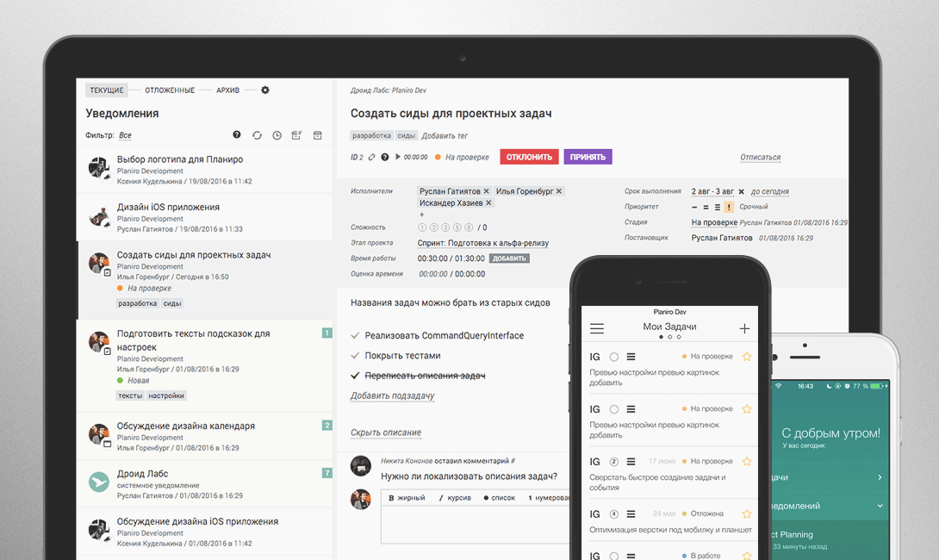Open notification Обсуждение дизайна календаря
Screen dimensions: 939x560
205,436
